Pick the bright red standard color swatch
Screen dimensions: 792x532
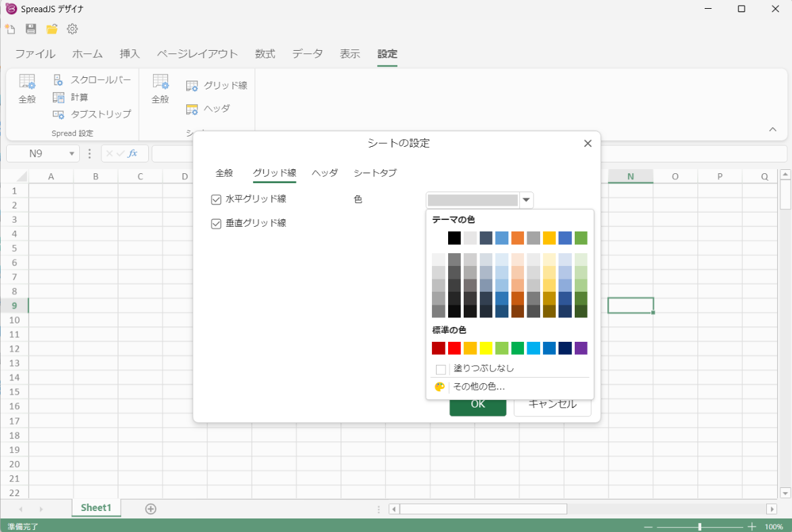point(455,348)
